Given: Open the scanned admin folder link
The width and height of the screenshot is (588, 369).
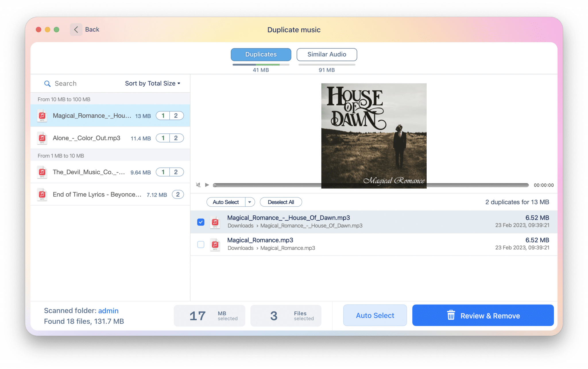Looking at the screenshot, I should tap(108, 310).
